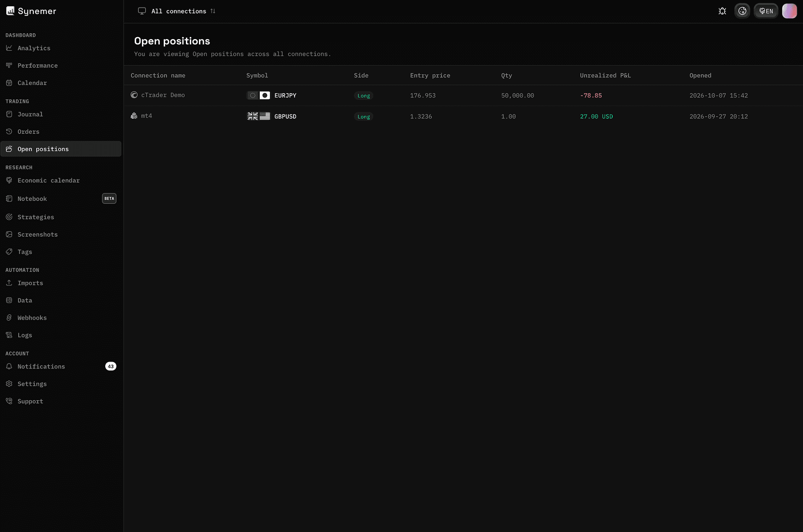Viewport: 803px width, 532px height.
Task: Open the user avatar menu
Action: click(x=789, y=11)
